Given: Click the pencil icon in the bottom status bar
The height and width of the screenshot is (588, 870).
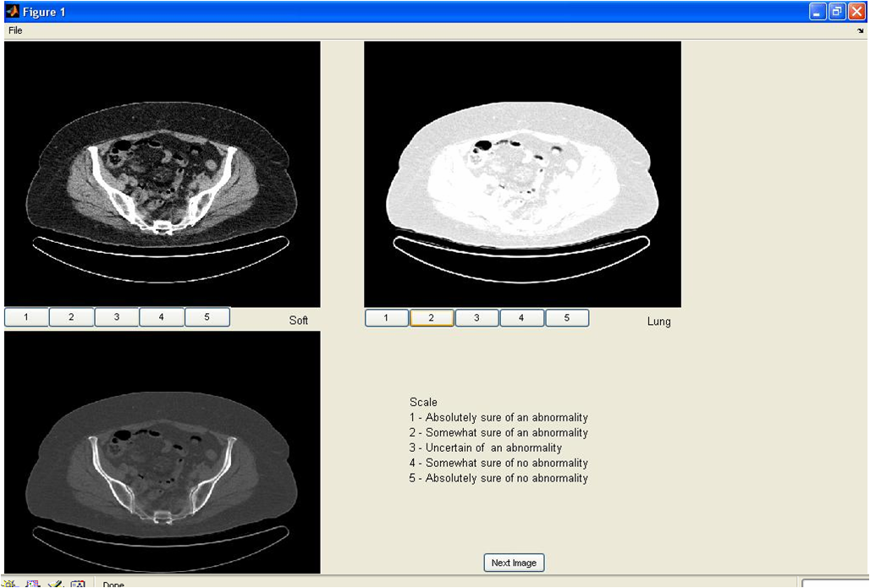Looking at the screenshot, I should pos(56,584).
